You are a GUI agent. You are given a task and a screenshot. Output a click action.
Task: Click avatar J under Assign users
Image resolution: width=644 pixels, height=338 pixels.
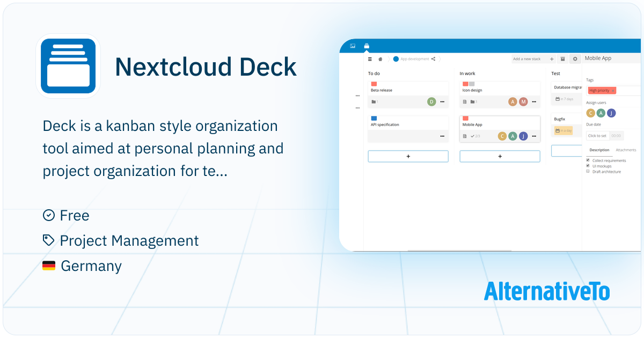click(x=611, y=113)
